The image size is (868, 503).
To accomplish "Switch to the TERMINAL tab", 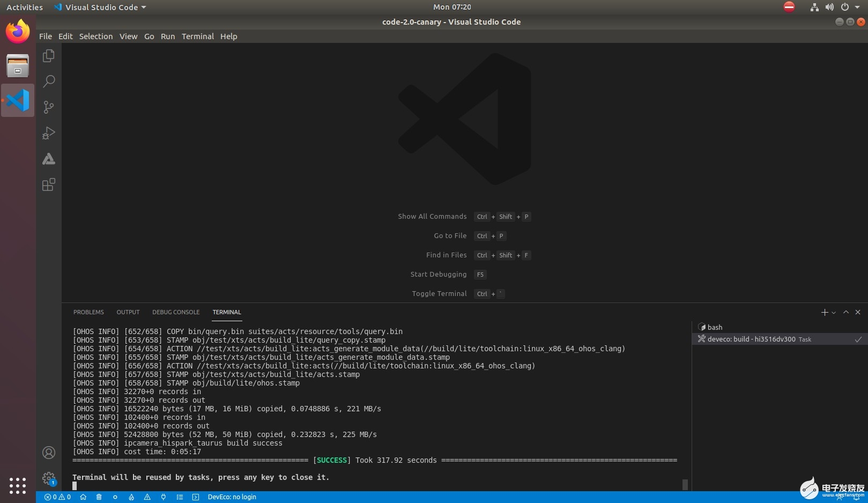I will [x=227, y=312].
